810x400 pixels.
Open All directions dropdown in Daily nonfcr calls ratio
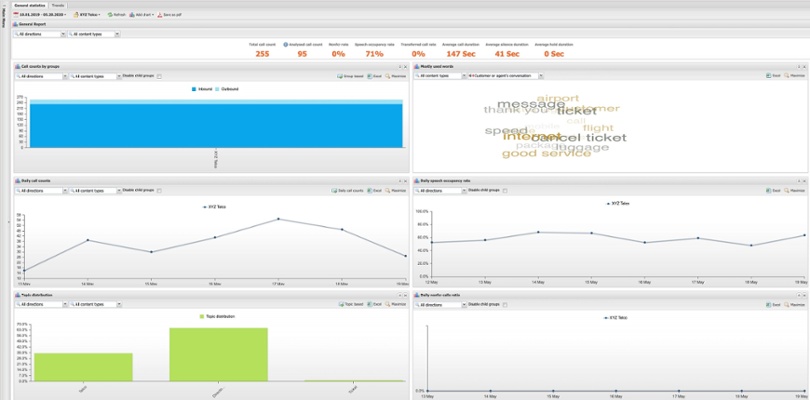click(x=440, y=305)
